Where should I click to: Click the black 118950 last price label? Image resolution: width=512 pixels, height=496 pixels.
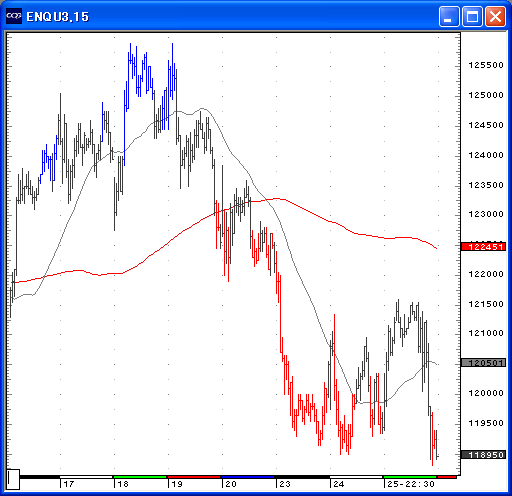[483, 455]
